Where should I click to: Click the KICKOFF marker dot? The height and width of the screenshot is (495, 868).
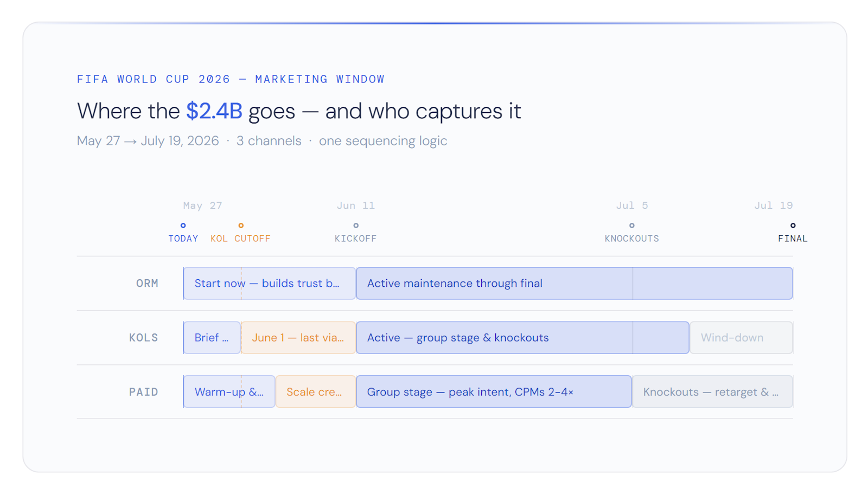pos(356,226)
